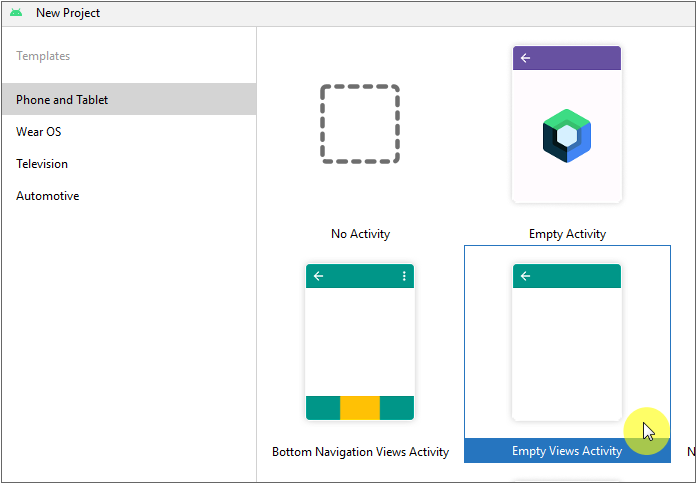Viewport: 696px width, 483px height.
Task: Click yellow middle tab in bottom navigation preview
Action: click(x=360, y=408)
